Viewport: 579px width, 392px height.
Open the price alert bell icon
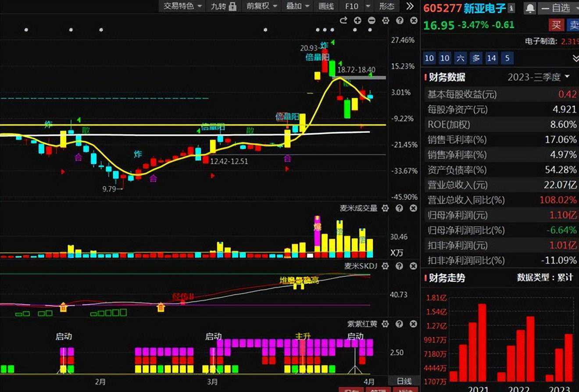coord(530,8)
